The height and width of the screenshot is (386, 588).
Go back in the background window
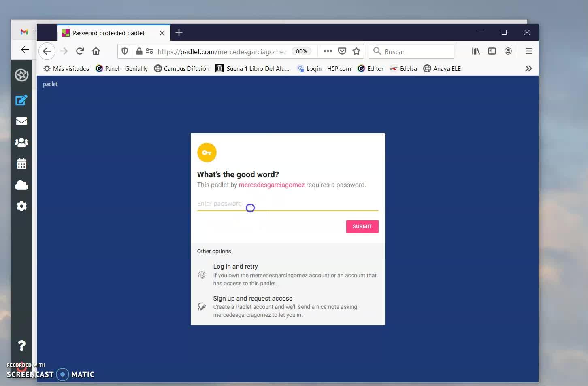[x=25, y=49]
